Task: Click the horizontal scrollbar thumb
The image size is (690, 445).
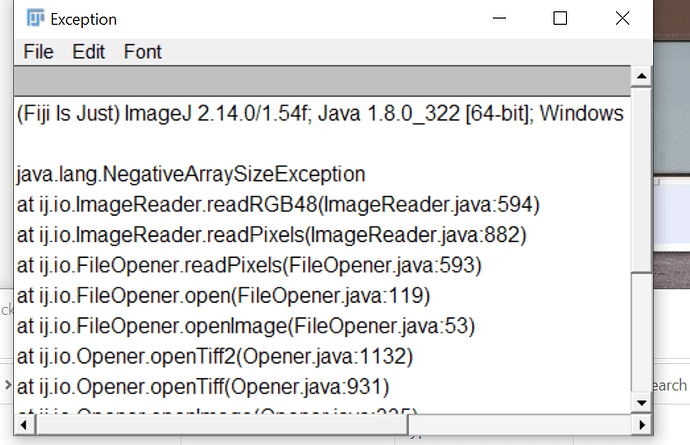Action: click(x=222, y=425)
